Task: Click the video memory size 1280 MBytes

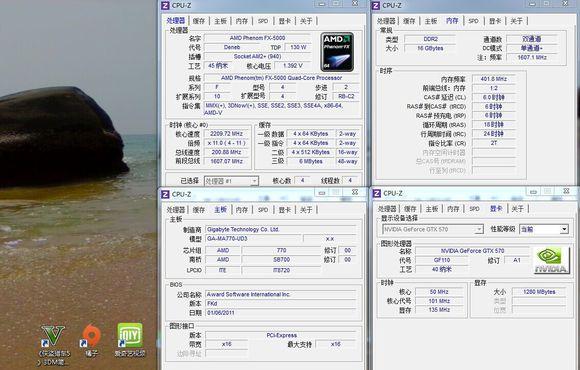Action: click(539, 292)
